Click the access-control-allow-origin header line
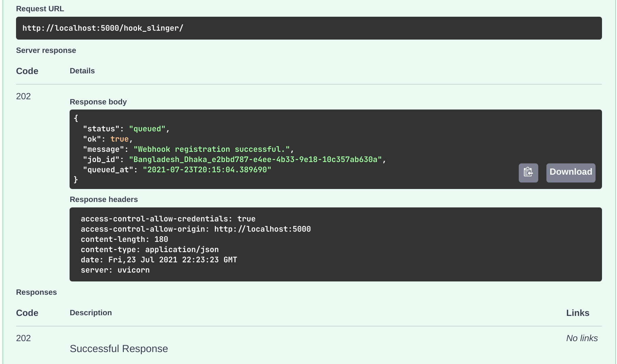This screenshot has height=364, width=617. 196,229
